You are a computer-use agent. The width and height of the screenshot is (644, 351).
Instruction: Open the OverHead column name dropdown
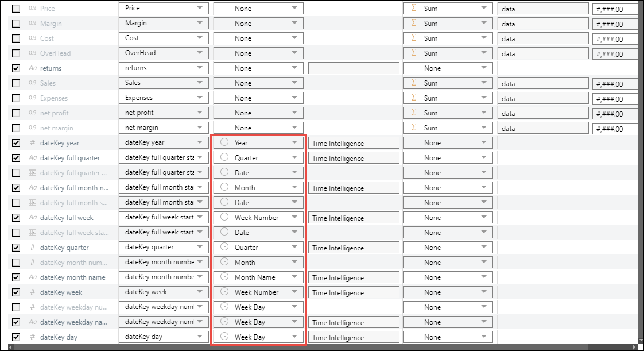tap(164, 53)
